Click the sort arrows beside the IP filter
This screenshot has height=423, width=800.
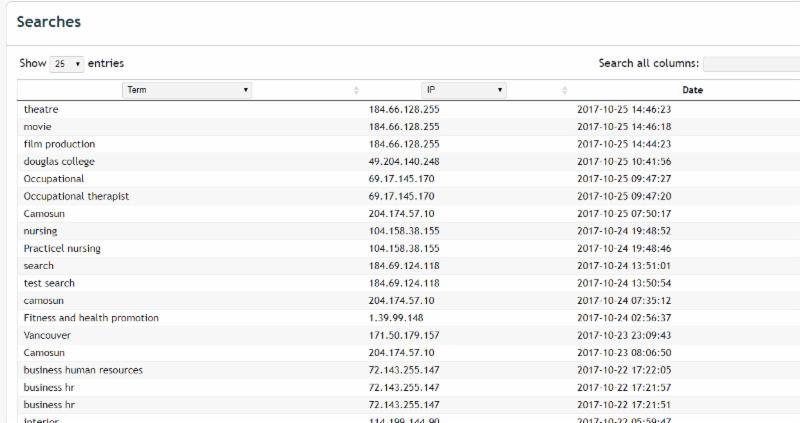(x=566, y=90)
